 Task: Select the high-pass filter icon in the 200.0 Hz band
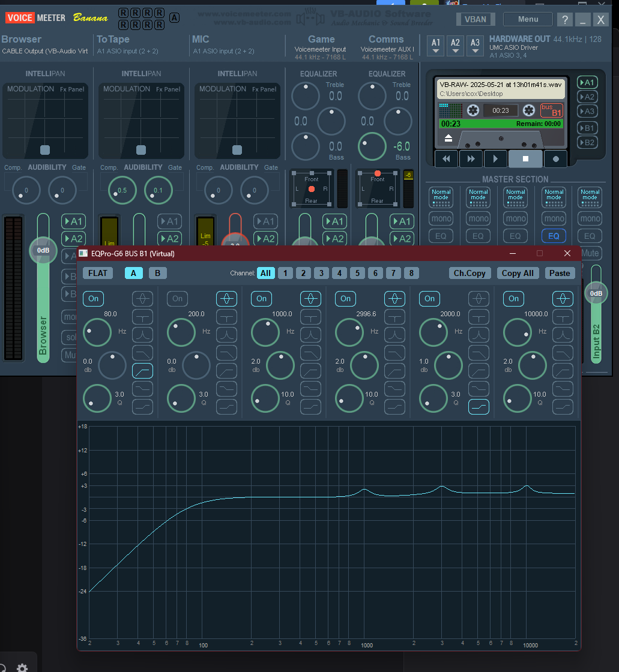pyautogui.click(x=226, y=371)
